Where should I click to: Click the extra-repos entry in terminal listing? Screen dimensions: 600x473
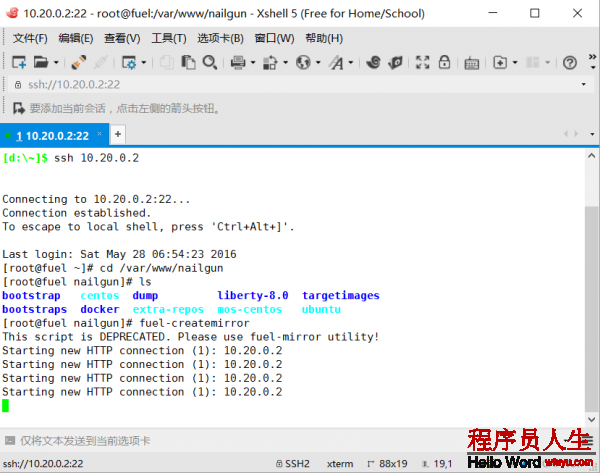point(168,309)
